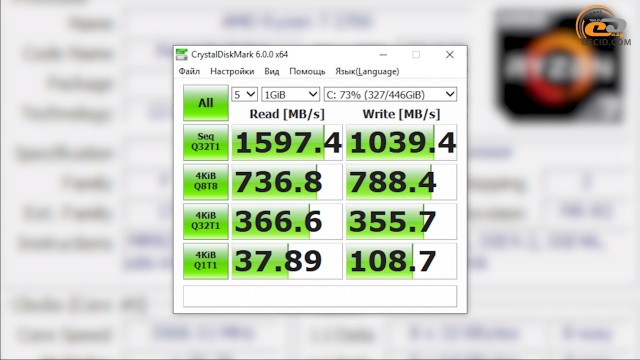640x360 pixels.
Task: Close the CrystalDiskMark window
Action: click(x=449, y=55)
